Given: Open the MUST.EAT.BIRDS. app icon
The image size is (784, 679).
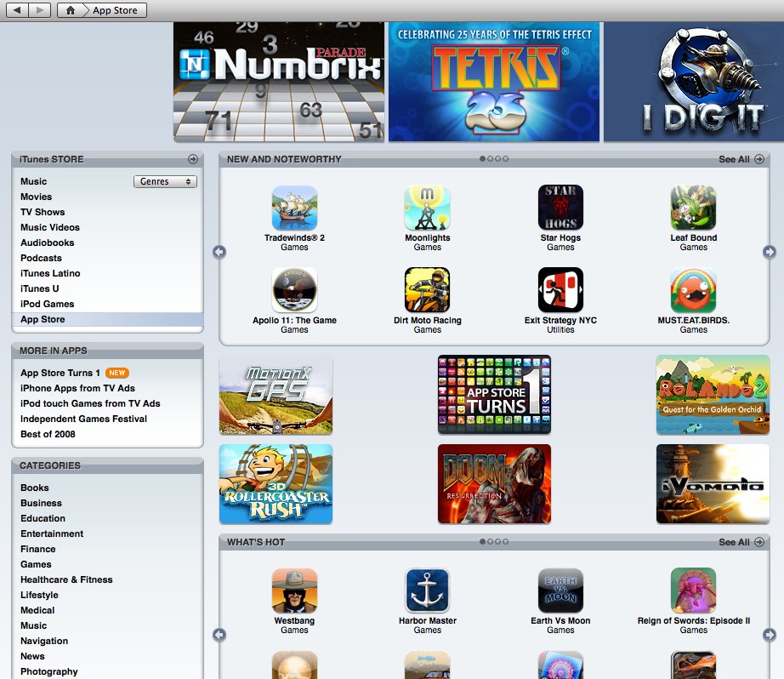Looking at the screenshot, I should click(x=694, y=289).
